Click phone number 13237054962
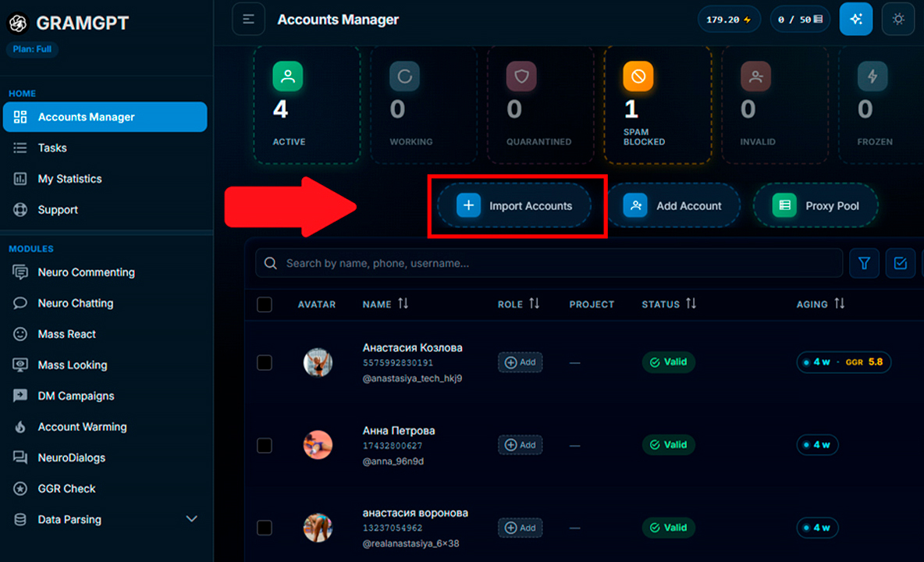The height and width of the screenshot is (562, 924). pos(393,528)
